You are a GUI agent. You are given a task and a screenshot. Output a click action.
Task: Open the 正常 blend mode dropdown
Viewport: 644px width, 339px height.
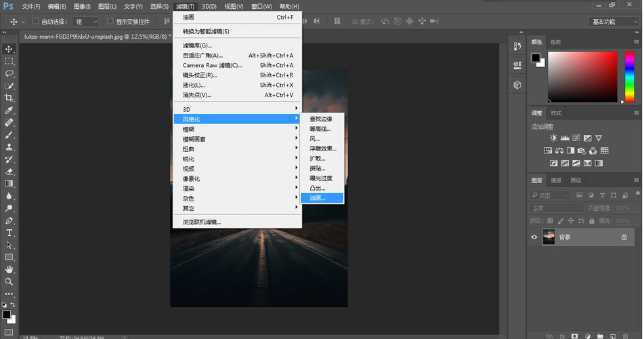pyautogui.click(x=556, y=208)
